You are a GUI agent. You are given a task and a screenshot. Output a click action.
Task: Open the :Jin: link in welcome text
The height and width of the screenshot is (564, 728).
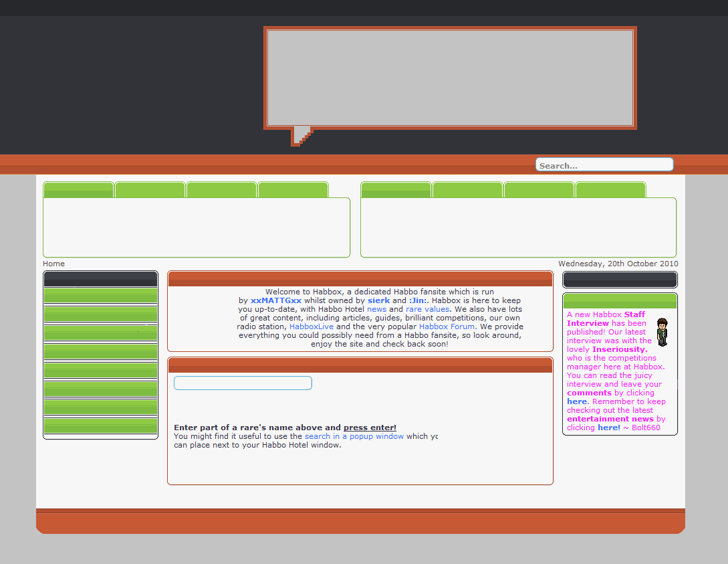click(418, 300)
